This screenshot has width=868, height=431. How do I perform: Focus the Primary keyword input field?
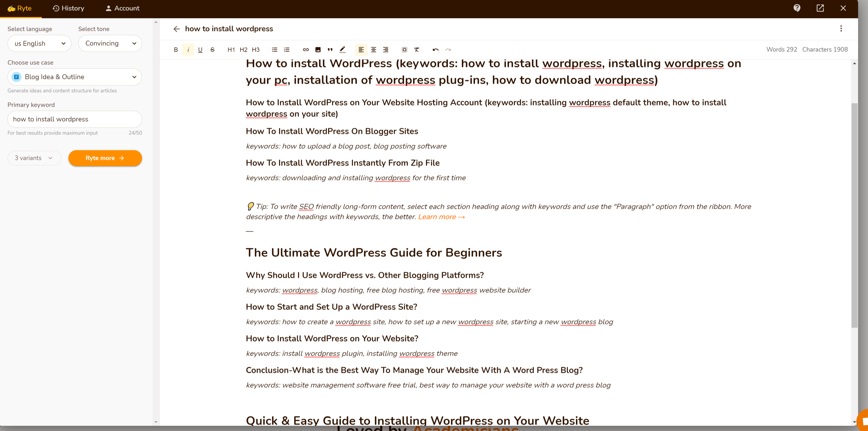(75, 119)
